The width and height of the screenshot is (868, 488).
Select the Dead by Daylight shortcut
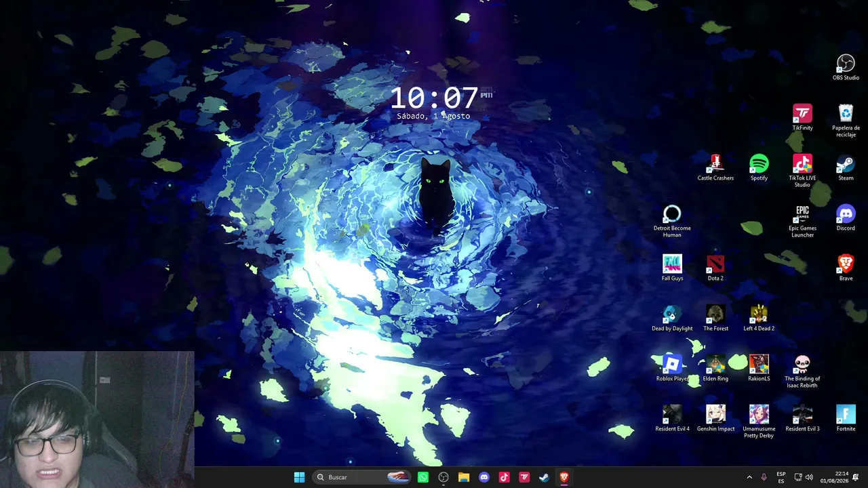(x=672, y=318)
